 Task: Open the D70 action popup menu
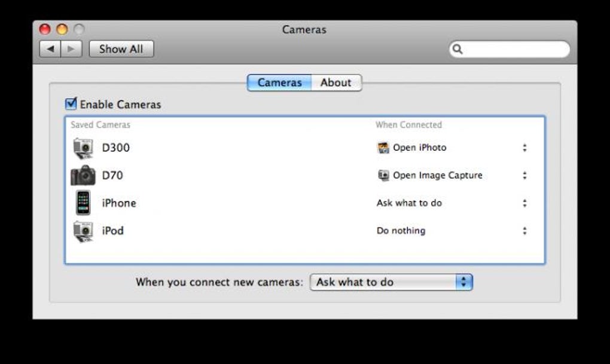click(x=524, y=175)
